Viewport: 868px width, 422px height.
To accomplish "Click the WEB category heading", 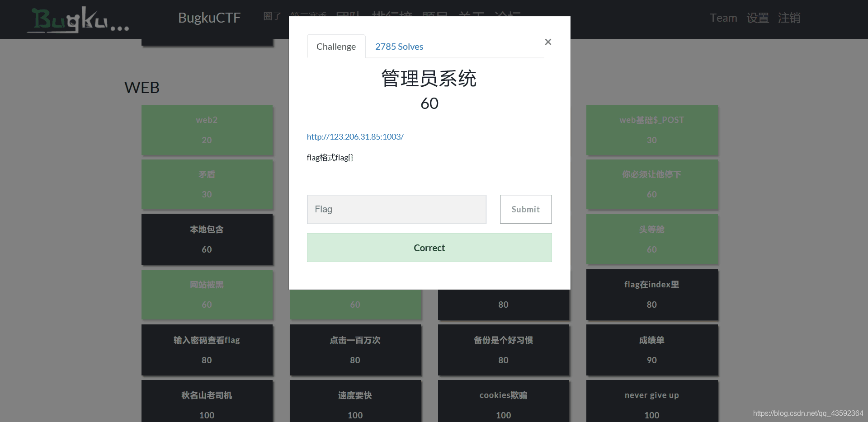I will 142,88.
